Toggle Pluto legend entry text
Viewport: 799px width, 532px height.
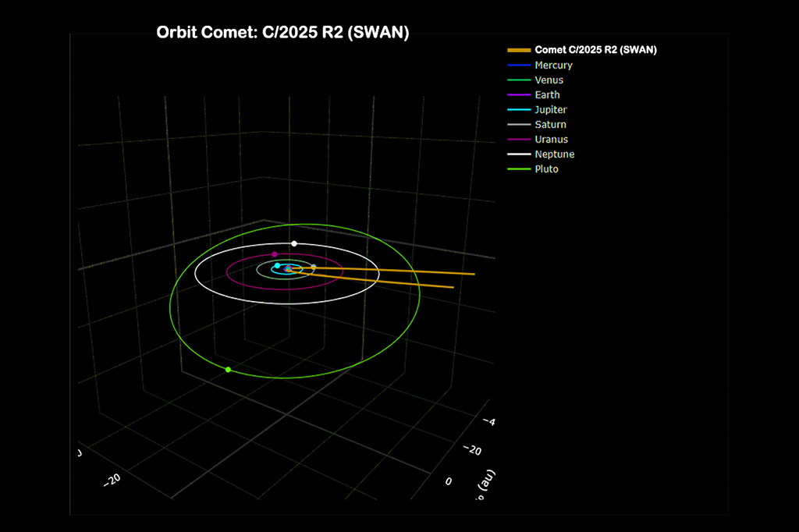click(546, 169)
